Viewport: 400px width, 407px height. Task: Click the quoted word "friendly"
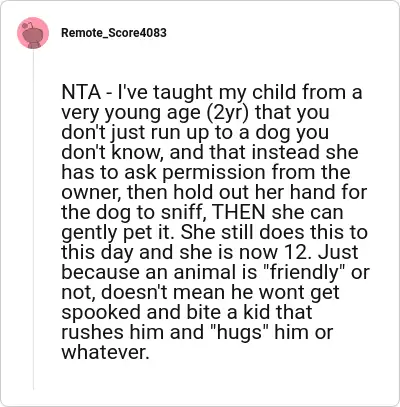tap(304, 272)
